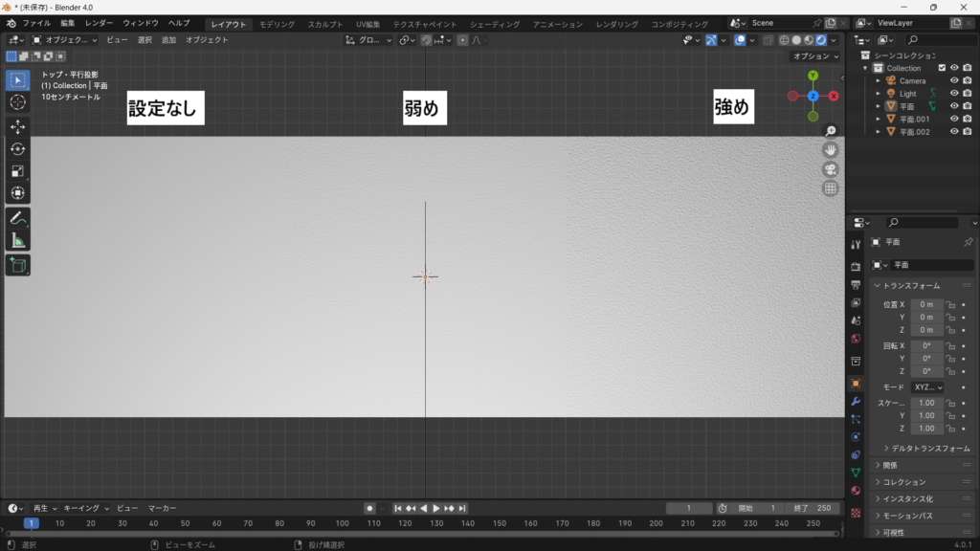Hide the Camera object in outliner
Screen dimensions: 980x551
tap(953, 81)
